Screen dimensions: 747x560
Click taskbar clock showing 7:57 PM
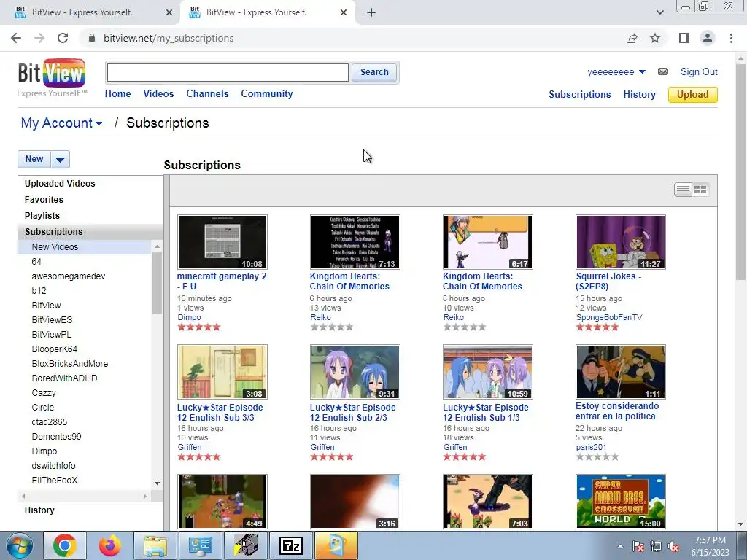click(x=710, y=546)
